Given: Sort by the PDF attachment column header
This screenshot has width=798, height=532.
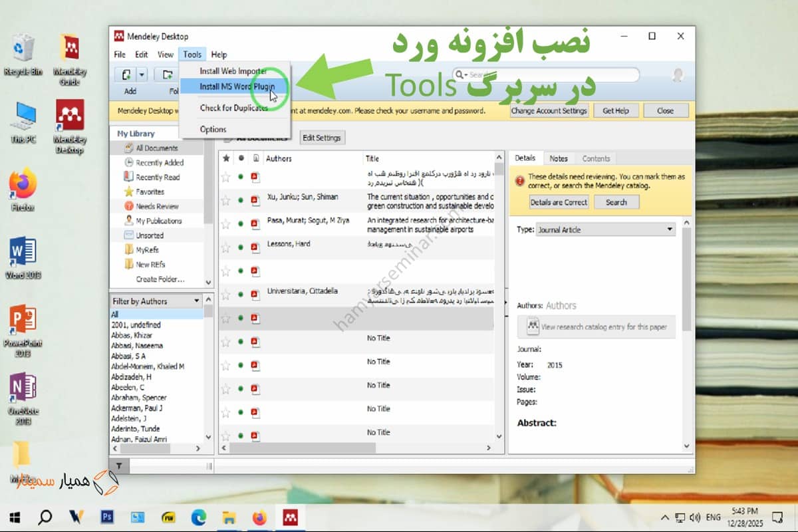Looking at the screenshot, I should click(255, 158).
